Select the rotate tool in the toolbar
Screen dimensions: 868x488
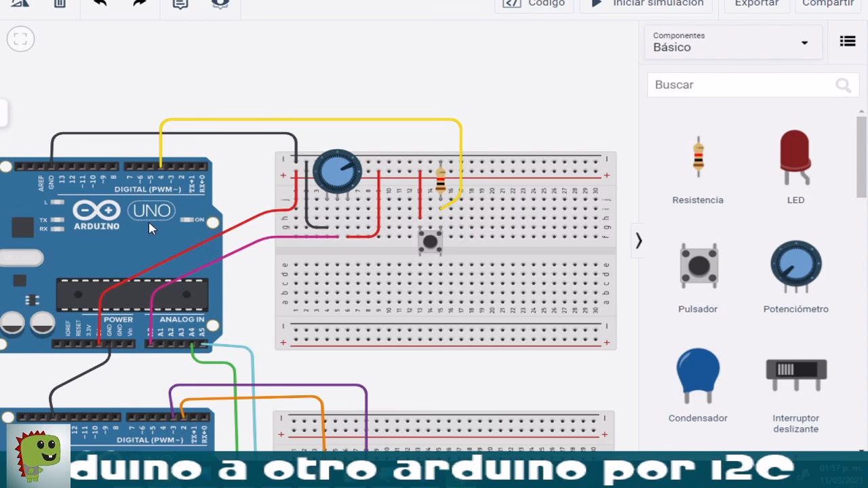coord(19,4)
